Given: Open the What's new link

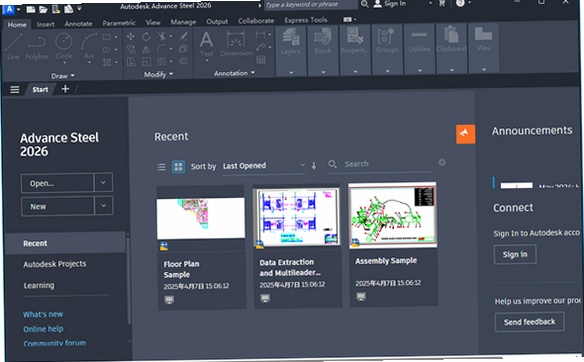Looking at the screenshot, I should [x=43, y=314].
